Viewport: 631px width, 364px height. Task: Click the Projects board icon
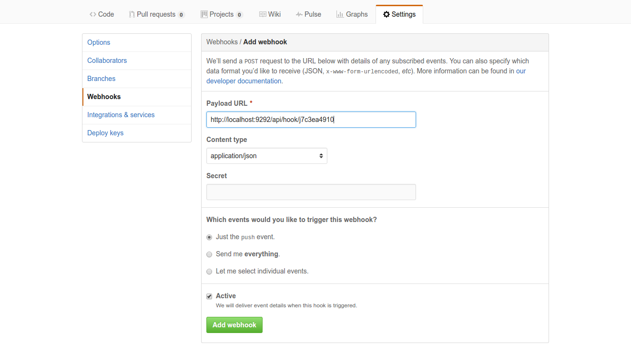pos(204,14)
